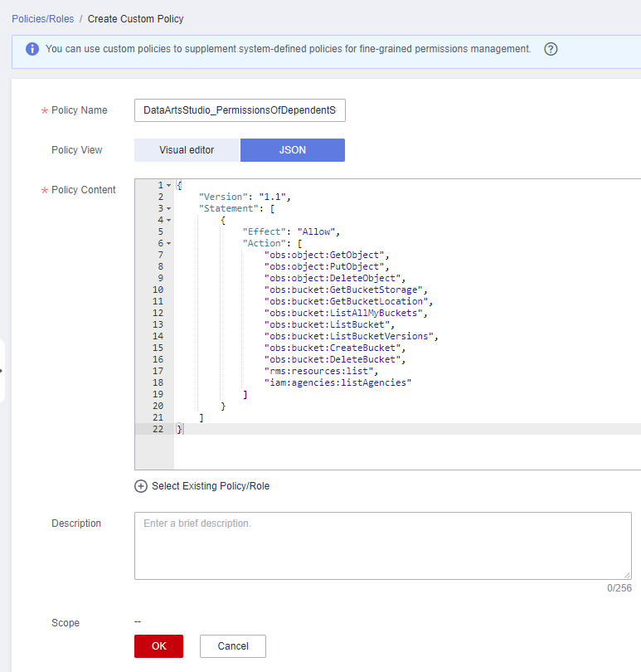Click the "obs:object:GetObject" line in editor
Screen dimensions: 641x672
[327, 255]
